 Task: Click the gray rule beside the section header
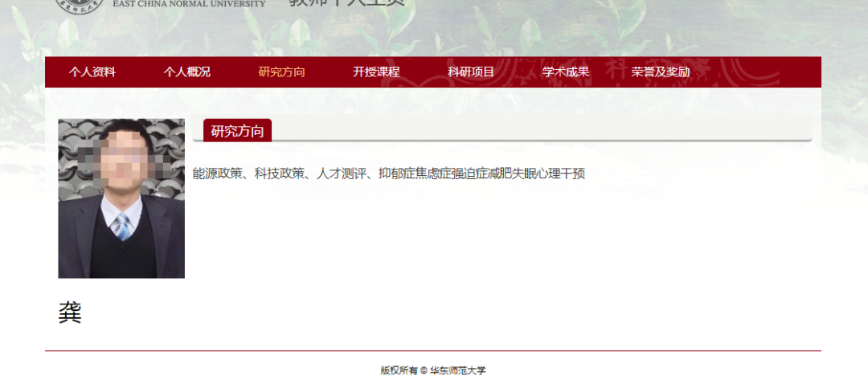point(547,140)
